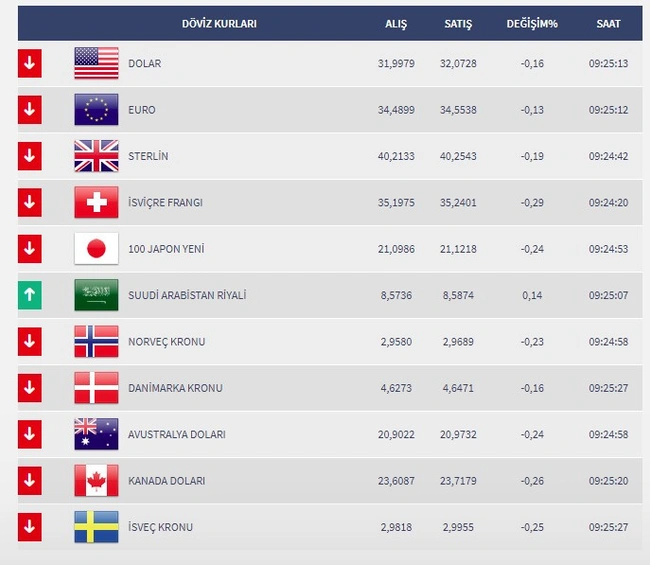Open the İSVİÇRE FRANGI currency link
Image resolution: width=650 pixels, height=565 pixels.
tap(165, 203)
